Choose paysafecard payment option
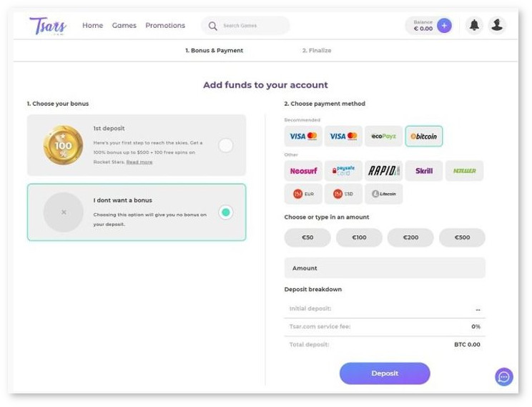 click(x=343, y=171)
